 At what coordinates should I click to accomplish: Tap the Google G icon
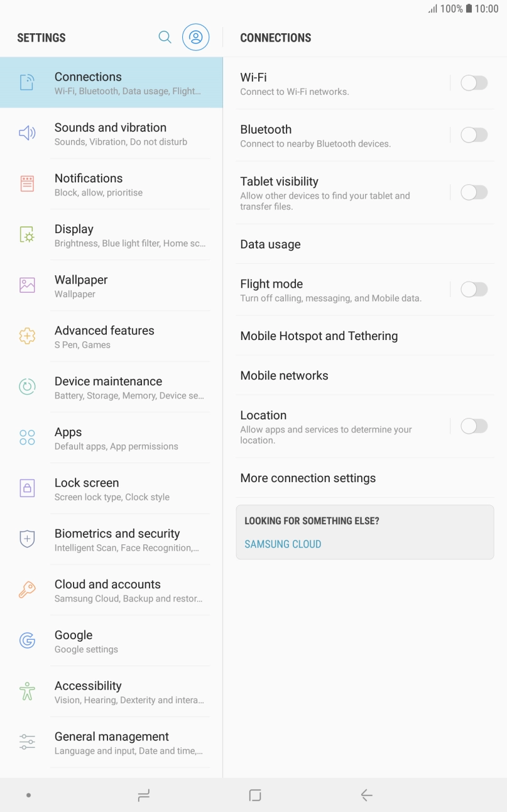(x=27, y=640)
